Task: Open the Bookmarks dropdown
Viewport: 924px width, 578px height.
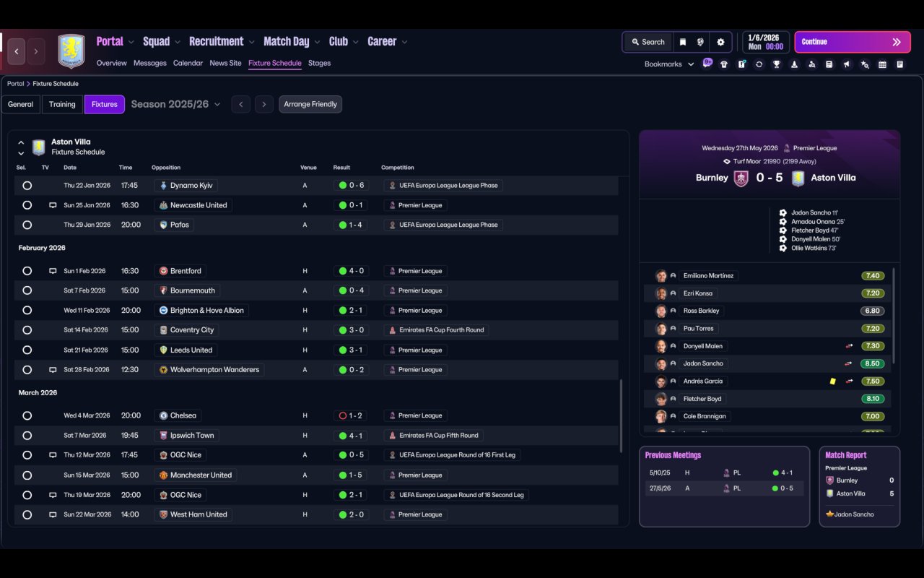Action: point(669,64)
